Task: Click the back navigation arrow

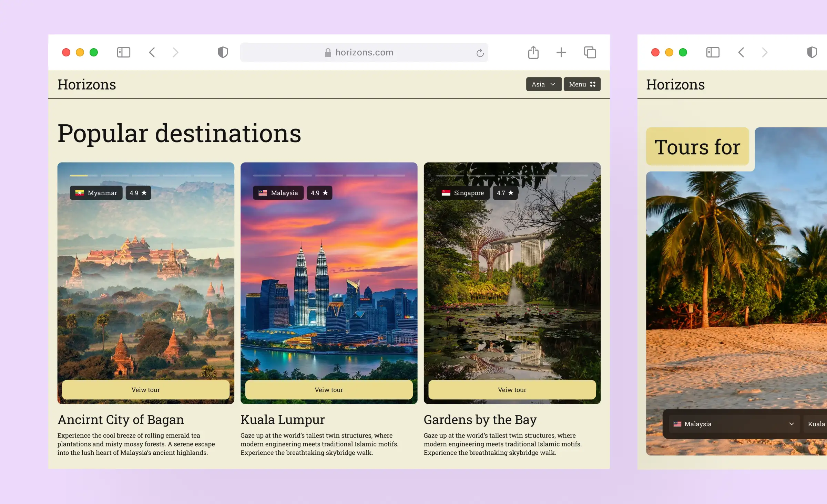Action: 152,52
